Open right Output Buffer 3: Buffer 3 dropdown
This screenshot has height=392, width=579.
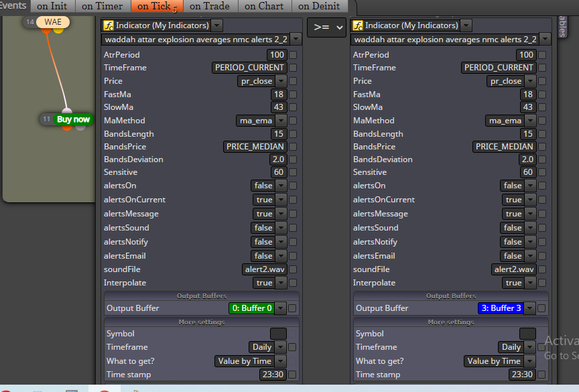click(x=530, y=308)
